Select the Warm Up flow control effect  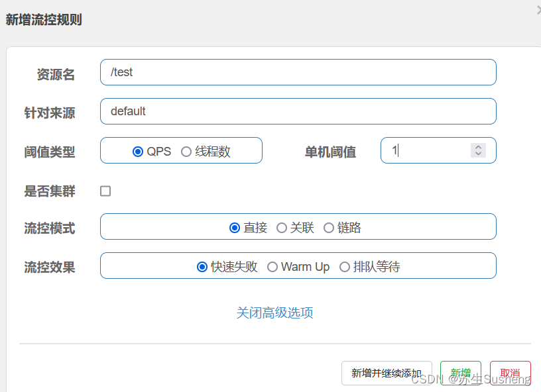272,266
